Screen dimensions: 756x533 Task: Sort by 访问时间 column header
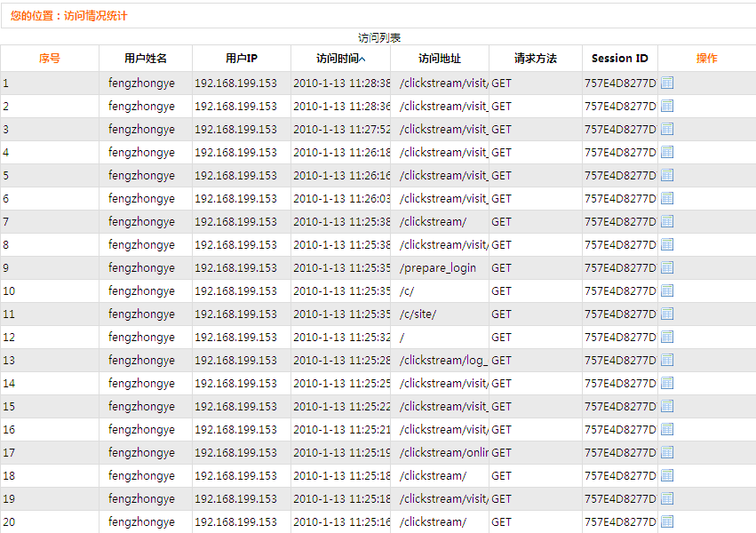340,59
